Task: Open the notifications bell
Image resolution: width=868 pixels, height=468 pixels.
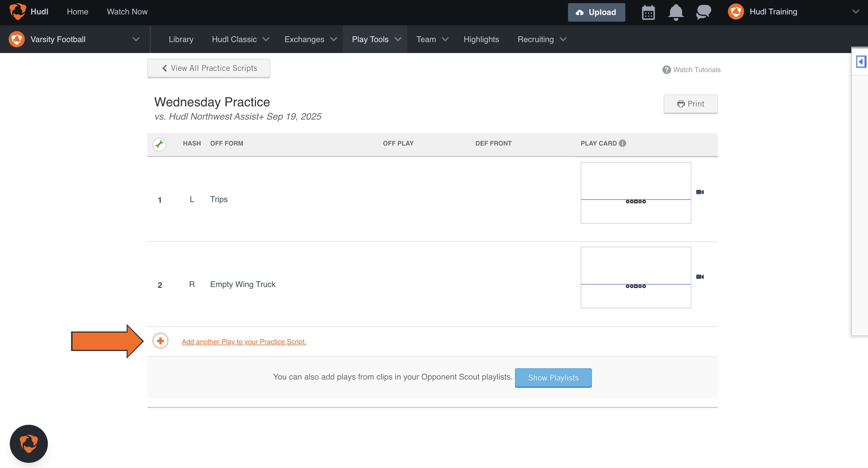Action: click(x=675, y=12)
